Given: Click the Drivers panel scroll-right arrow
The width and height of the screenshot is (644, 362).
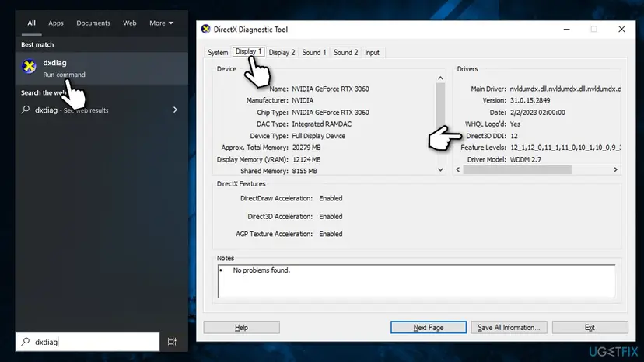Looking at the screenshot, I should [x=615, y=169].
